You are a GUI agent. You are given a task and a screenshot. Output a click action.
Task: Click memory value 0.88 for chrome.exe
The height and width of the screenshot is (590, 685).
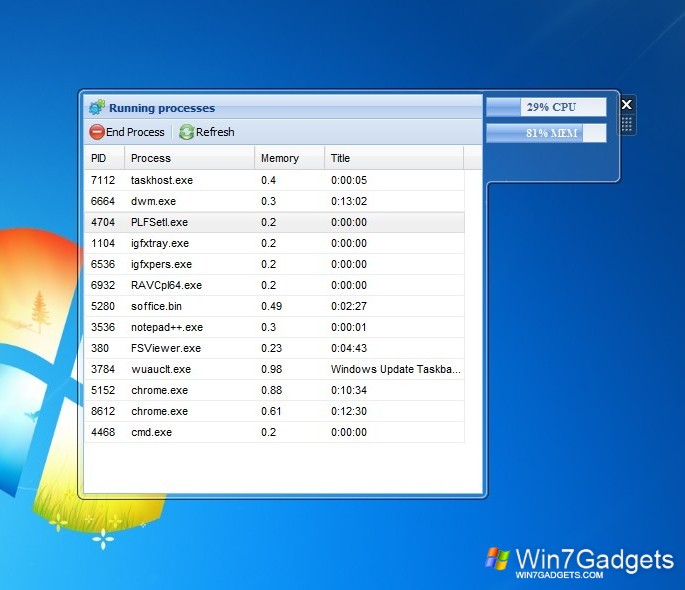[271, 390]
